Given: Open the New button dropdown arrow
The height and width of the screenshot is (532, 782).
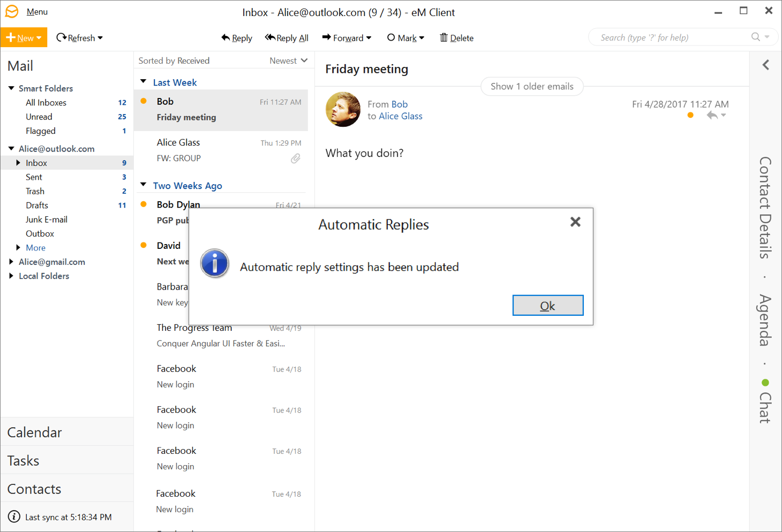Looking at the screenshot, I should (39, 38).
